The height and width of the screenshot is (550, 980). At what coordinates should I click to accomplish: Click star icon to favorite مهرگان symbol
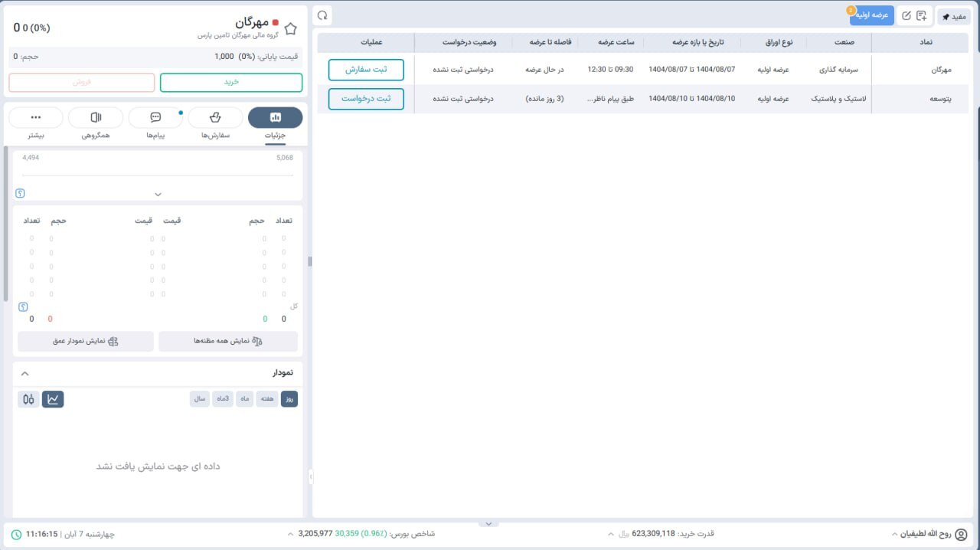[290, 28]
